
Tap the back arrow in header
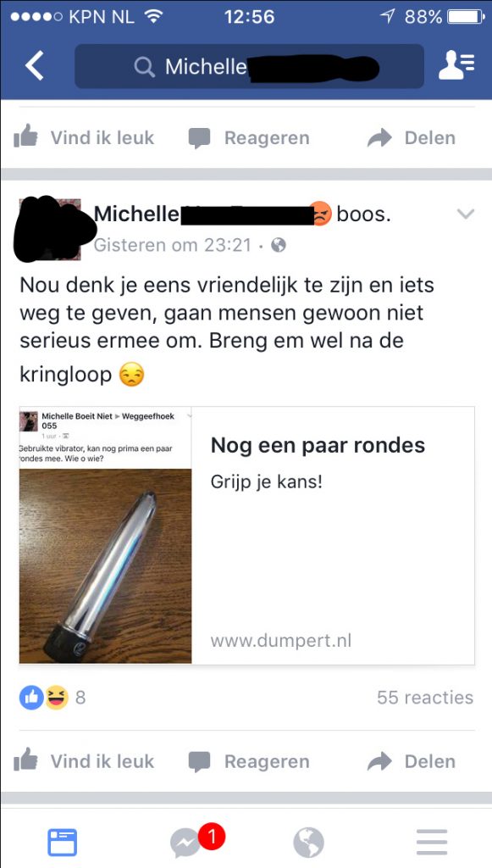[35, 66]
